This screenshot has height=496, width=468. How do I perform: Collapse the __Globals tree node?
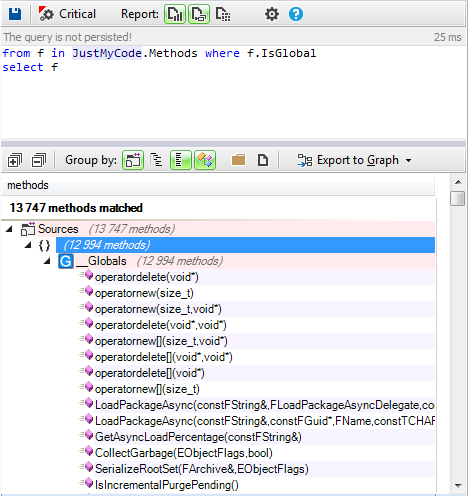47,261
